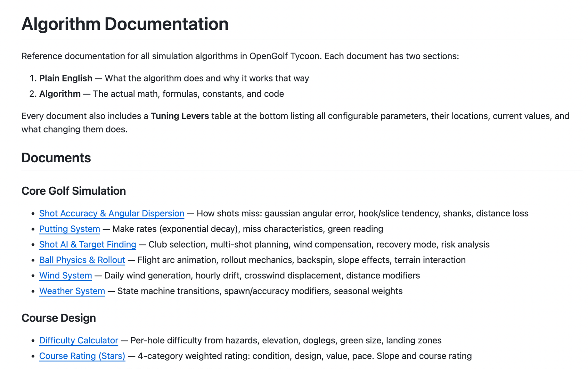Click the bold Plain English list item
Screen dimensions: 588x369
[x=66, y=78]
